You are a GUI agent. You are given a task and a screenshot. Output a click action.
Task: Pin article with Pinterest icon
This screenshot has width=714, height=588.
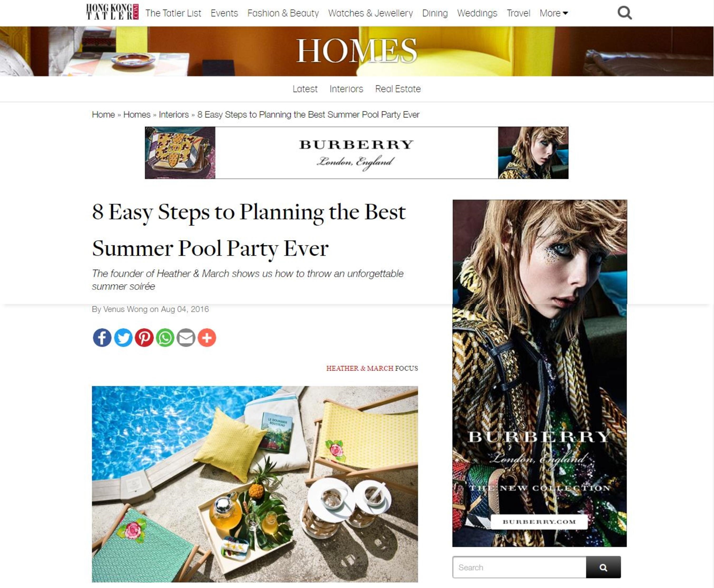144,338
